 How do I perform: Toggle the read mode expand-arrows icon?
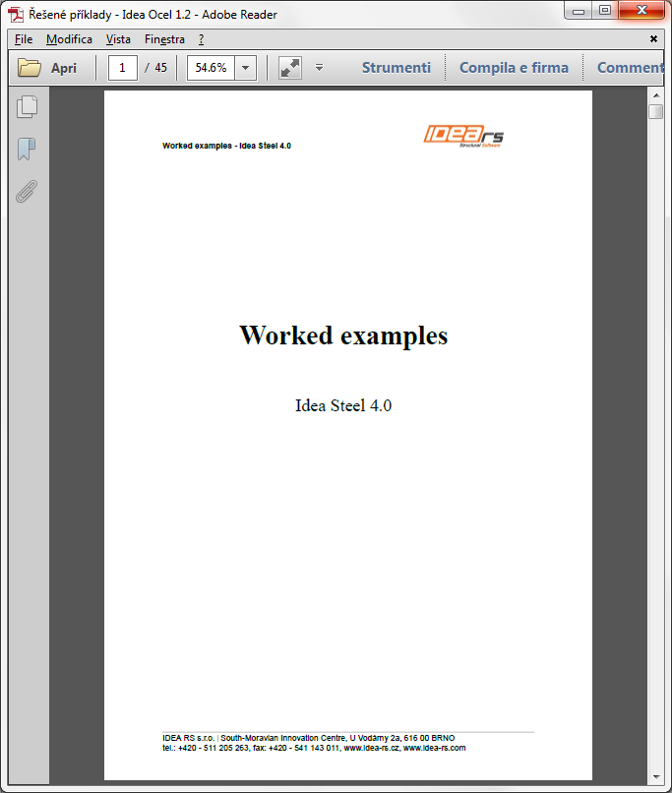[290, 68]
